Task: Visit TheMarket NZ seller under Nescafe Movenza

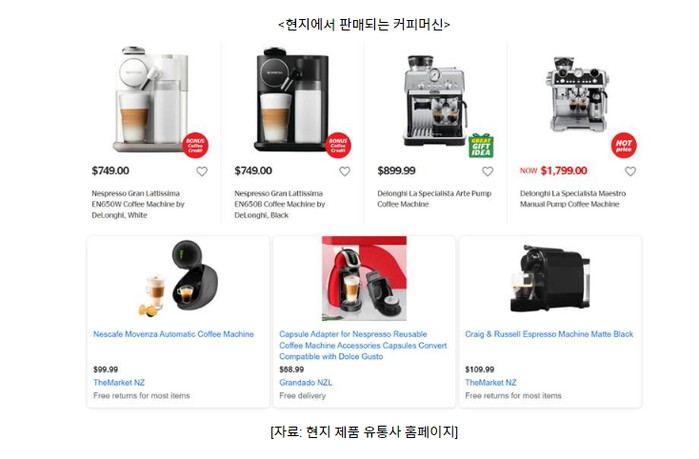Action: (x=119, y=382)
